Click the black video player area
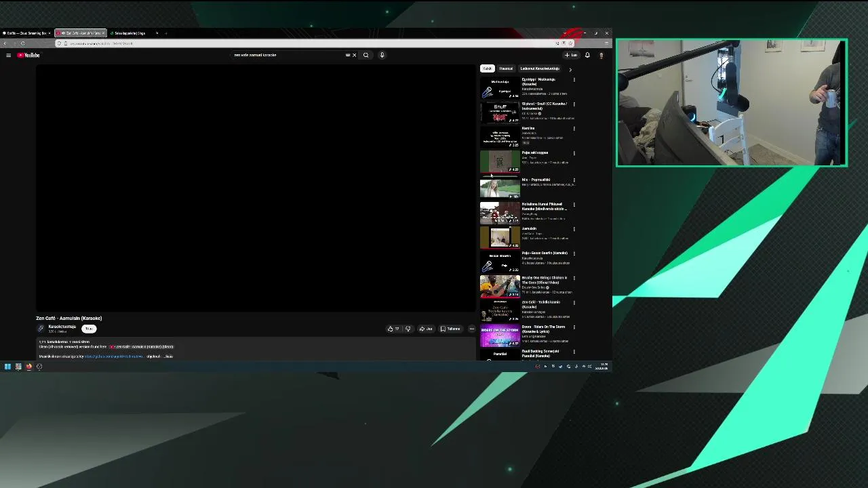The height and width of the screenshot is (488, 868). click(256, 188)
